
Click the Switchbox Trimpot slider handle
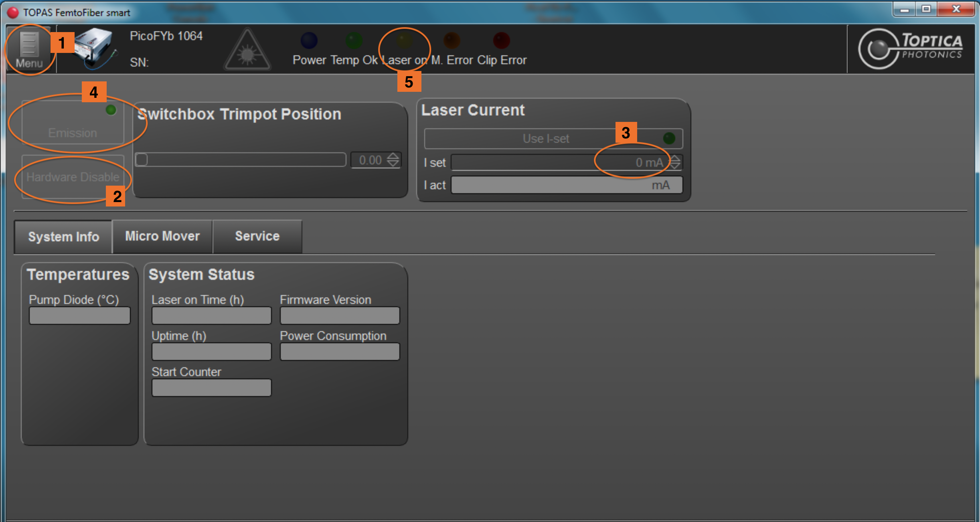[x=141, y=160]
